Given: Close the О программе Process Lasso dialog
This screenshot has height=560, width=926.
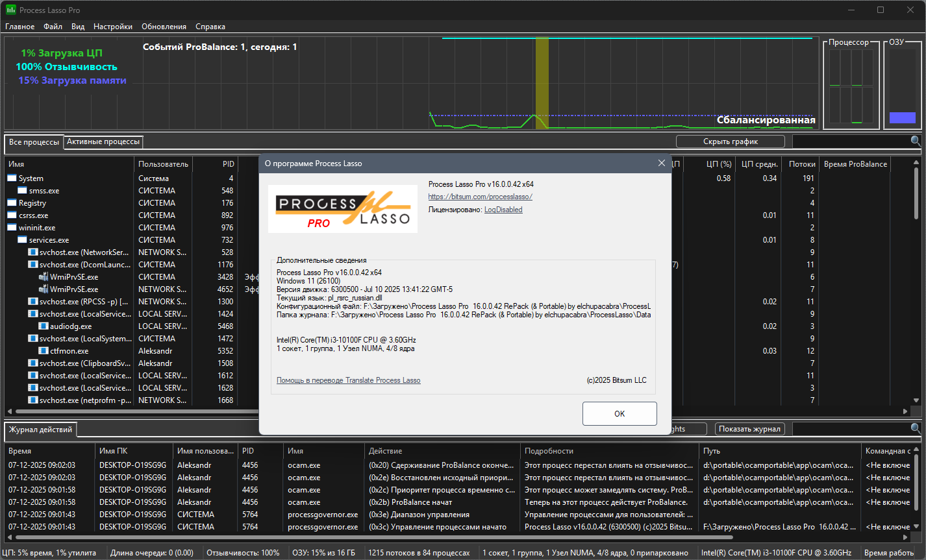Looking at the screenshot, I should click(x=662, y=163).
